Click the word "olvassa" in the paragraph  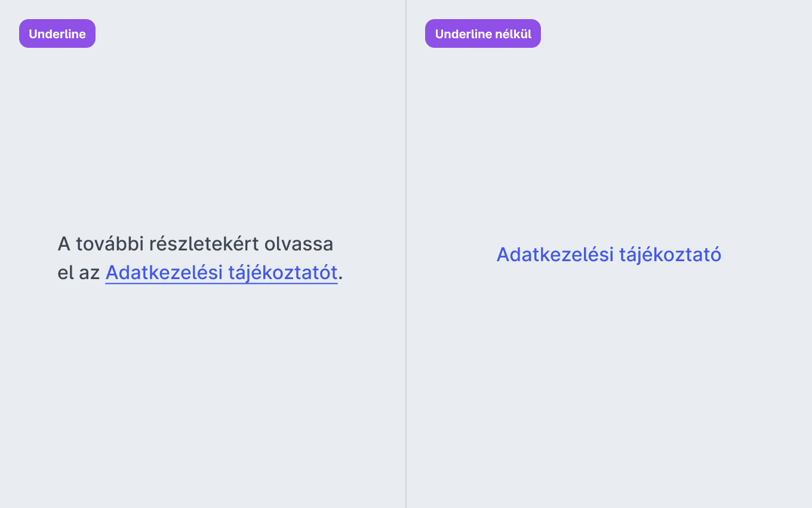pyautogui.click(x=299, y=244)
